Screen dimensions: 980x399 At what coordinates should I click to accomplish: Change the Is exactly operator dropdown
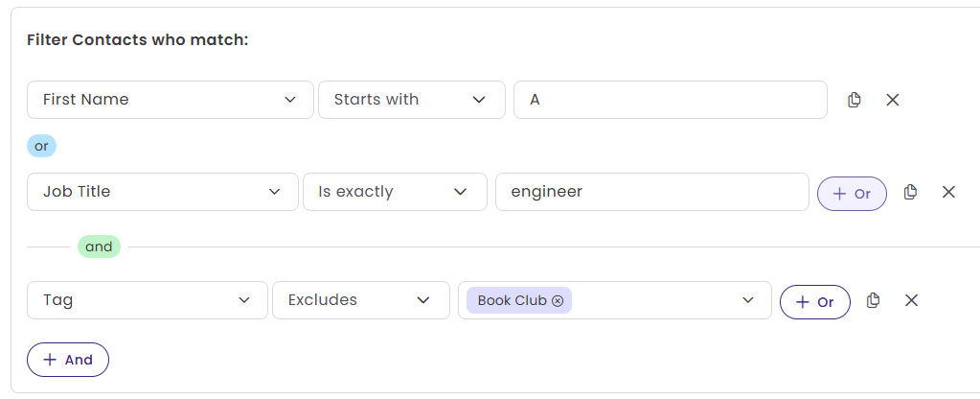(x=395, y=192)
